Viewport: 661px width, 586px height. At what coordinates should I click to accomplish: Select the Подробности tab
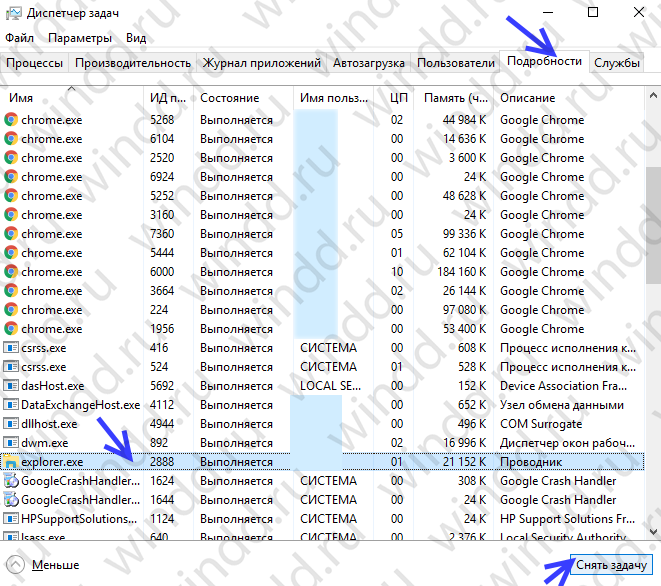click(544, 62)
